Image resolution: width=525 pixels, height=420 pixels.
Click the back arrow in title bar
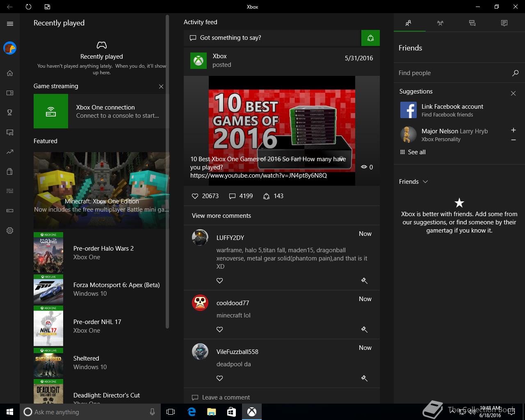(x=10, y=7)
